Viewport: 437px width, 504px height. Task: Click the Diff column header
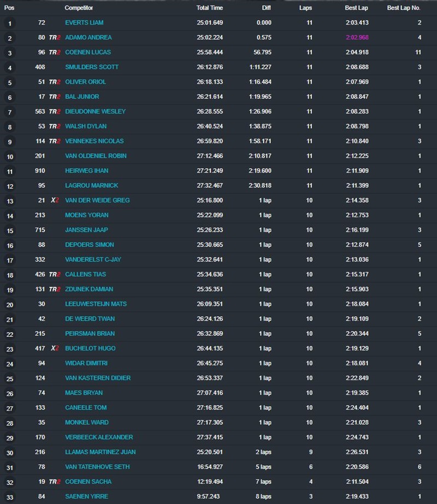click(266, 8)
